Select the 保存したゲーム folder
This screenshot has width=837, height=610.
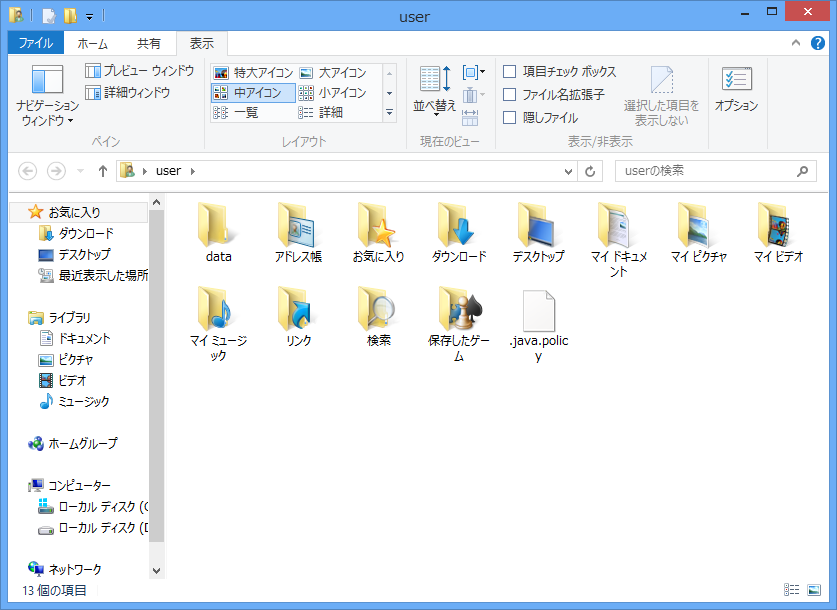coord(459,324)
